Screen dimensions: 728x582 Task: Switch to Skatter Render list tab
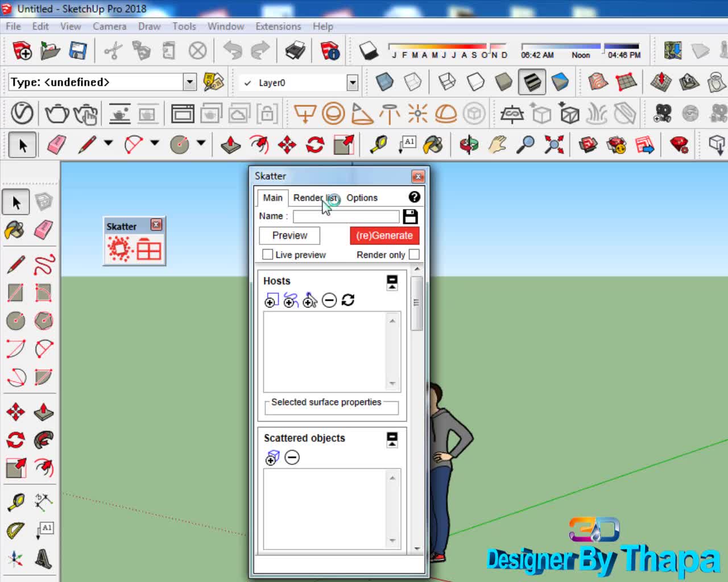pos(316,198)
